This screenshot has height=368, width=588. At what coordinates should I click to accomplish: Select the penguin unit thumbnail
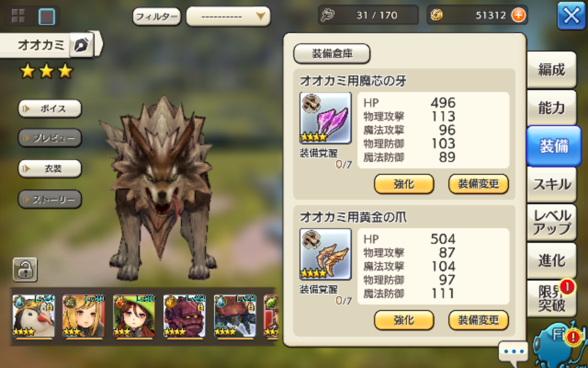[x=33, y=316]
